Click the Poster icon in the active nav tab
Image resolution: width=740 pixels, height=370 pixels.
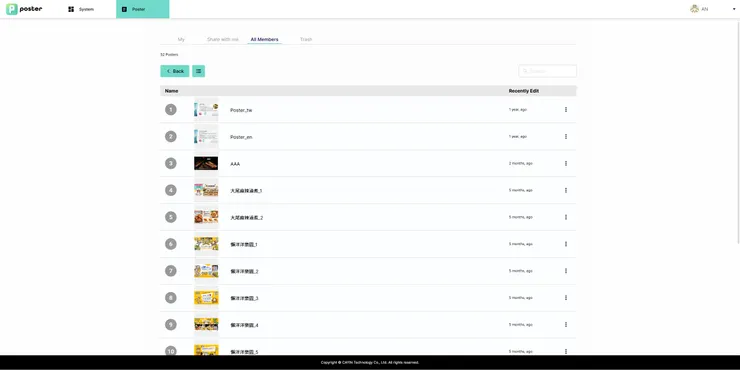click(x=125, y=9)
